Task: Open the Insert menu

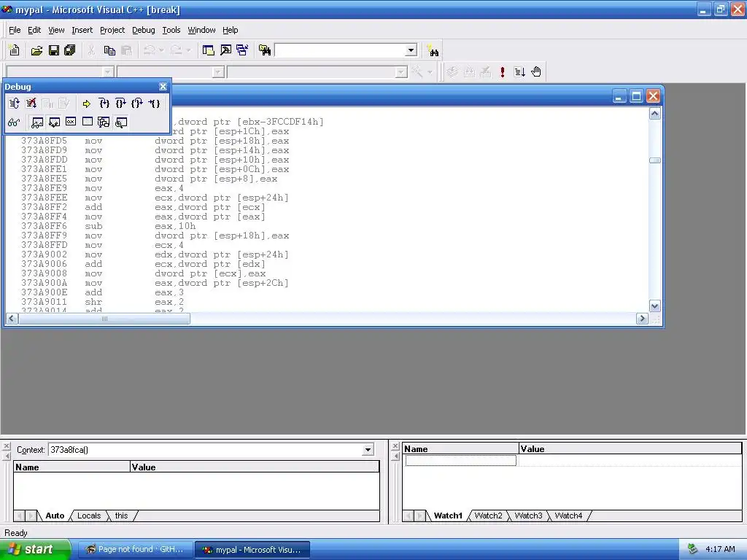Action: (82, 30)
